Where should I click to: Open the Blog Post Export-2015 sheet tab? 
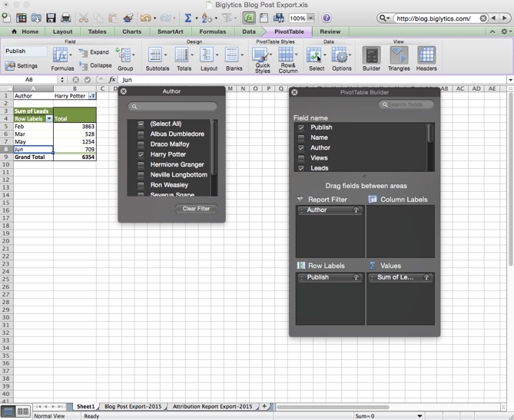[133, 406]
